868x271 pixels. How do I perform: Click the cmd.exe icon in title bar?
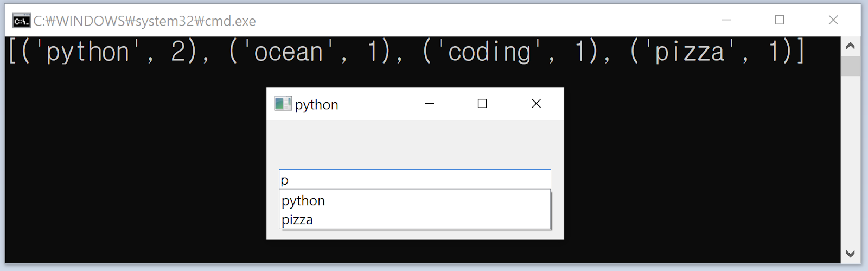(21, 21)
